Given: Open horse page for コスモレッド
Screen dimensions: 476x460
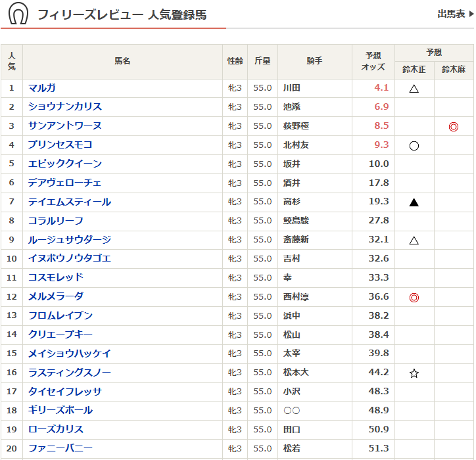Looking at the screenshot, I should [56, 277].
